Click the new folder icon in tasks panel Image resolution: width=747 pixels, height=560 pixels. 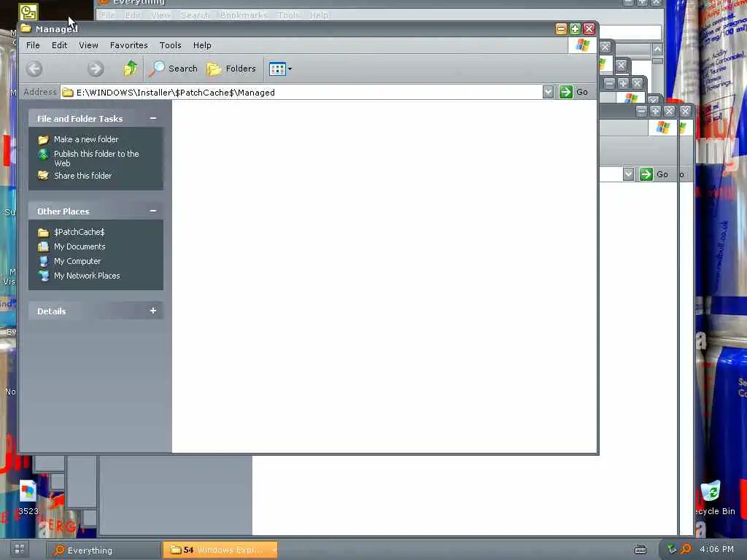43,139
